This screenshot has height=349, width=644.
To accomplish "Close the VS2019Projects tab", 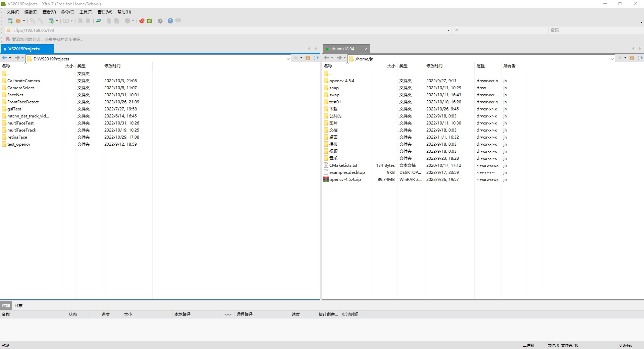I will click(x=49, y=49).
